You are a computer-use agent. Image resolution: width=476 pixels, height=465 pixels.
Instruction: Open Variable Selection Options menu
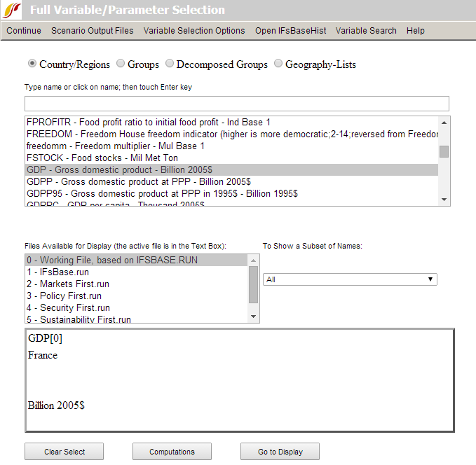pos(194,31)
